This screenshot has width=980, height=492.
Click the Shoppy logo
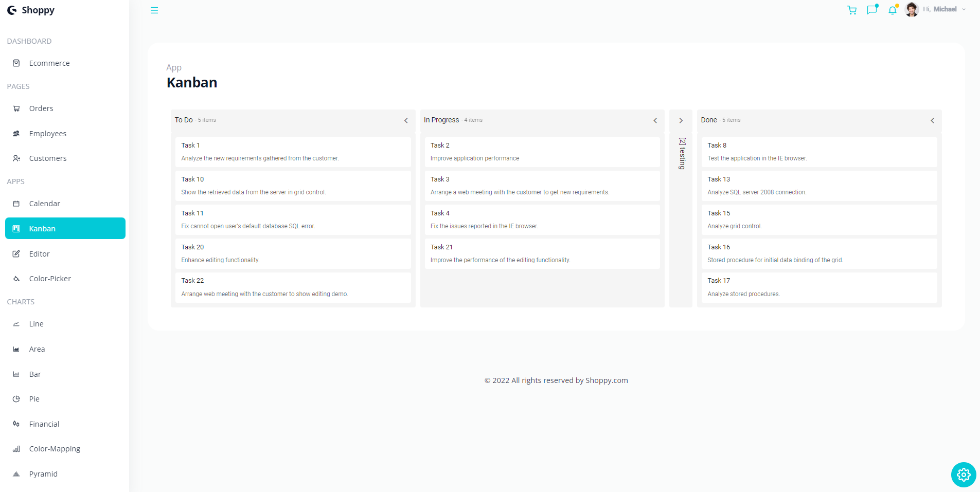[x=31, y=10]
